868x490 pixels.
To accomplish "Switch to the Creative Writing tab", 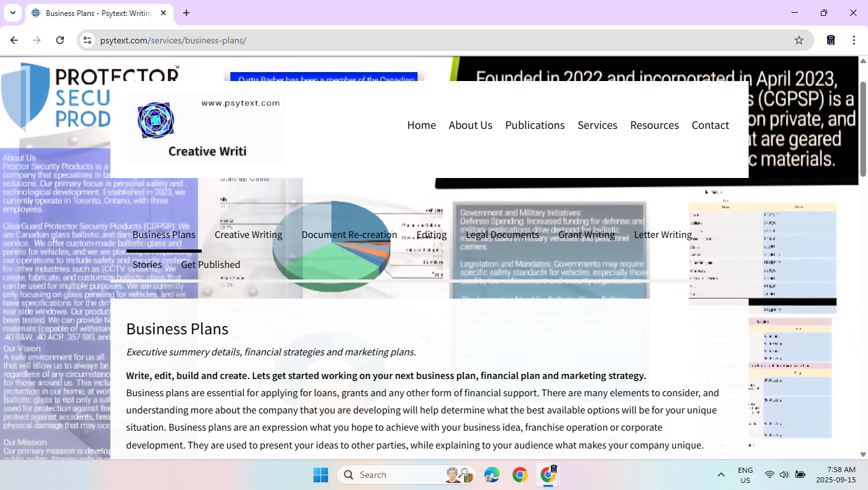I will click(248, 235).
